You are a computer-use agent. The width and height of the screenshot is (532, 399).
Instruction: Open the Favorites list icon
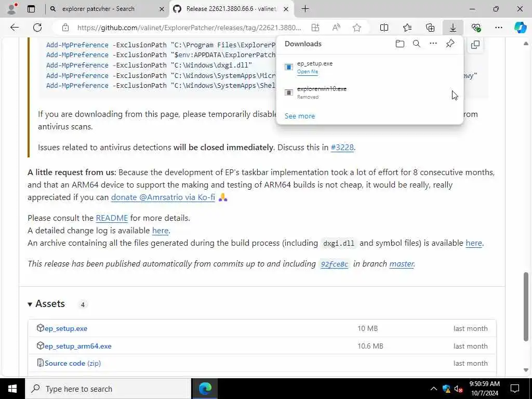407,28
